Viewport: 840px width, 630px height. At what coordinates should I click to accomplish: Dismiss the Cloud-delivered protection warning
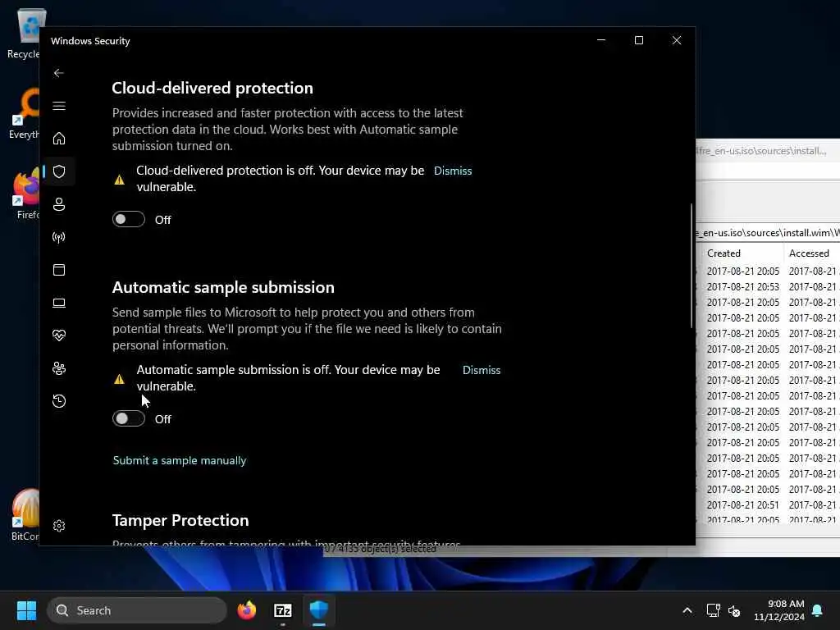(453, 171)
